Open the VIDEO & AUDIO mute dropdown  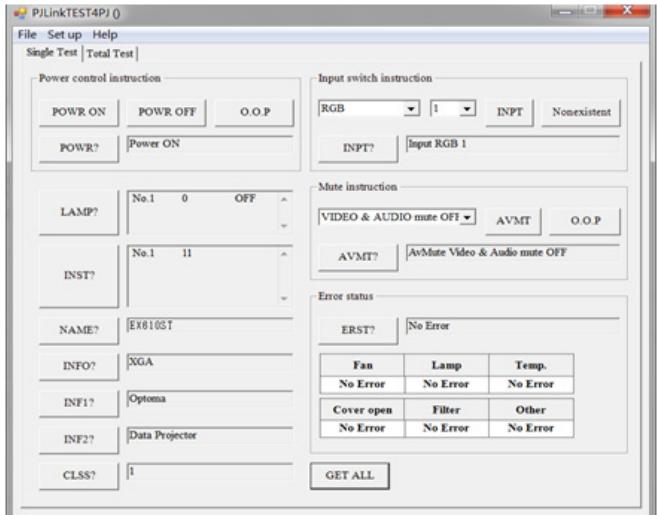pyautogui.click(x=397, y=217)
